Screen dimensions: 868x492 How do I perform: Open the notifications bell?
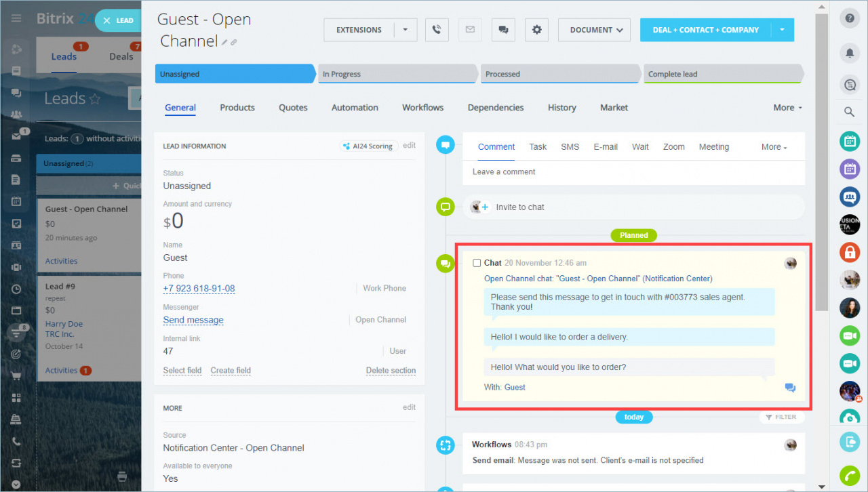tap(850, 52)
